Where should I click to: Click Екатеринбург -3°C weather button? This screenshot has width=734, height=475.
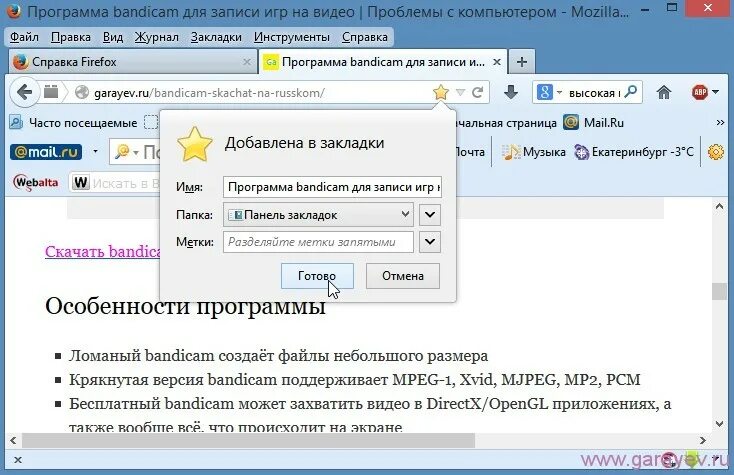pos(634,152)
